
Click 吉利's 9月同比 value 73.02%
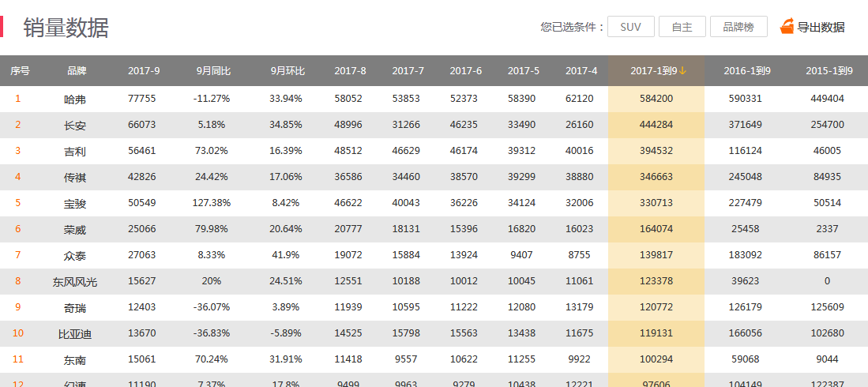[x=212, y=151]
